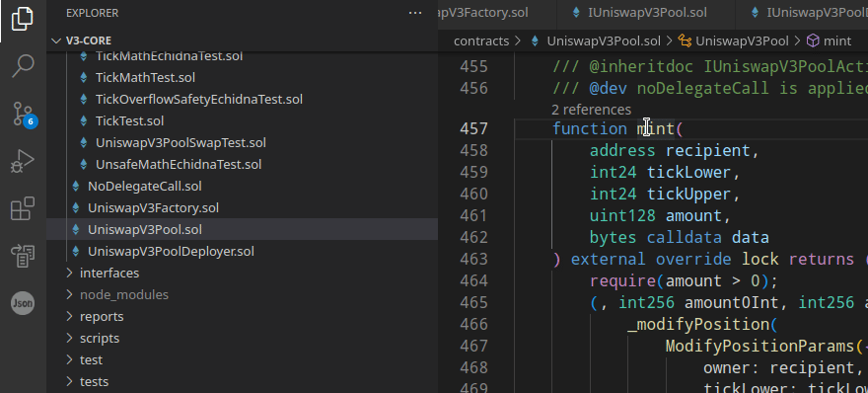Viewport: 868px width, 393px height.
Task: Click the _modifyPosition call on line 466
Action: [x=698, y=324]
